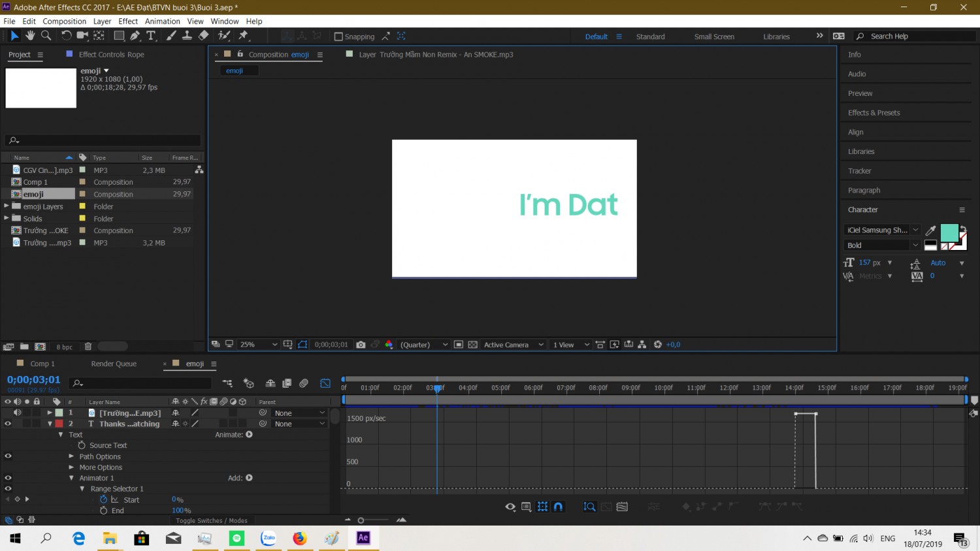Open the Animation menu
This screenshot has width=980, height=551.
tap(162, 21)
